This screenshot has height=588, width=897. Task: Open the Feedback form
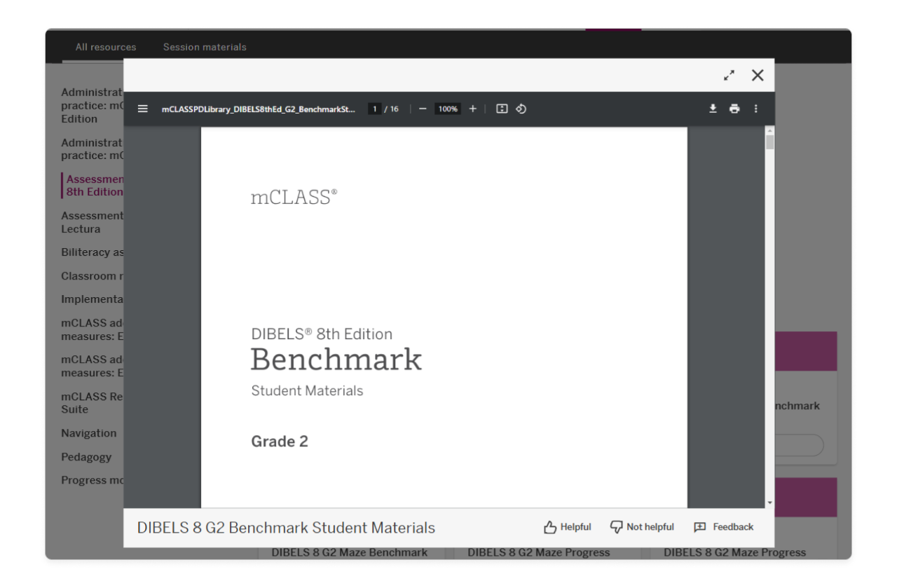[723, 527]
